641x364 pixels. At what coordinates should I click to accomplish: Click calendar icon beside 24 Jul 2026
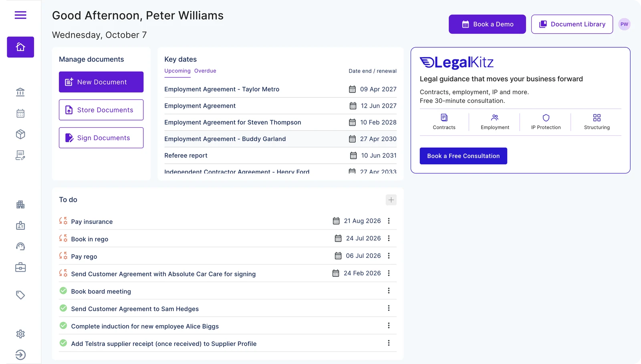(x=338, y=238)
